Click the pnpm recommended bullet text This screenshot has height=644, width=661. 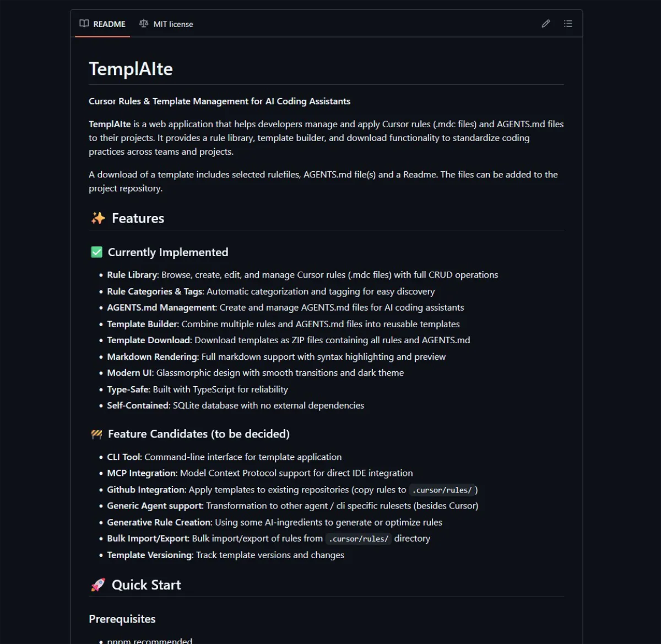149,640
